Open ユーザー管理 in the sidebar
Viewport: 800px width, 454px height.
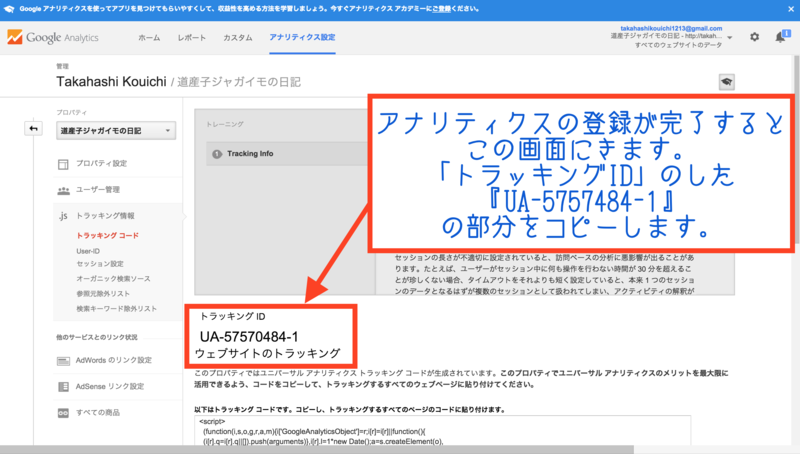98,190
